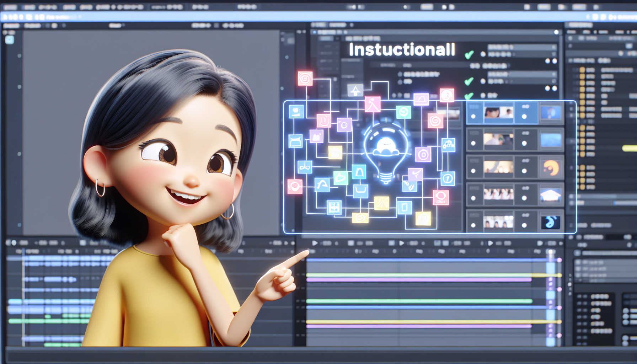Click the Instuctionall title text

(402, 50)
